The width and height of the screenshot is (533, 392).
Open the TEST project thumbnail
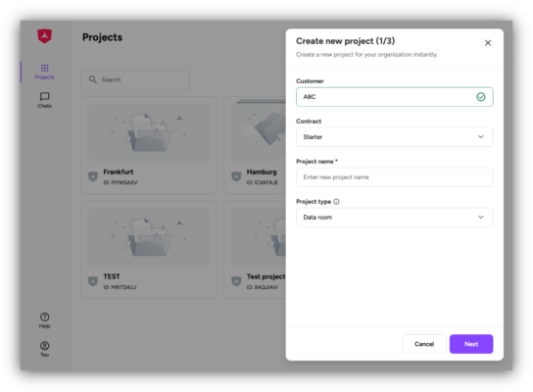pos(149,237)
